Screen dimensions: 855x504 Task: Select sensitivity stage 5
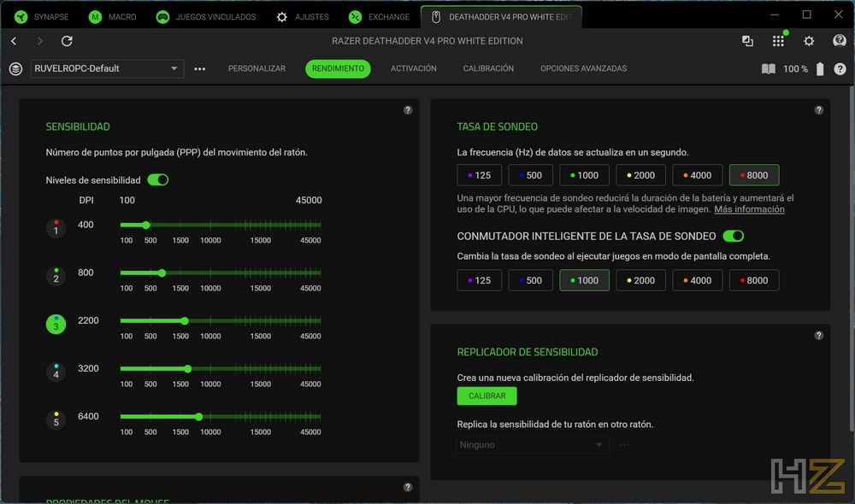coord(56,420)
